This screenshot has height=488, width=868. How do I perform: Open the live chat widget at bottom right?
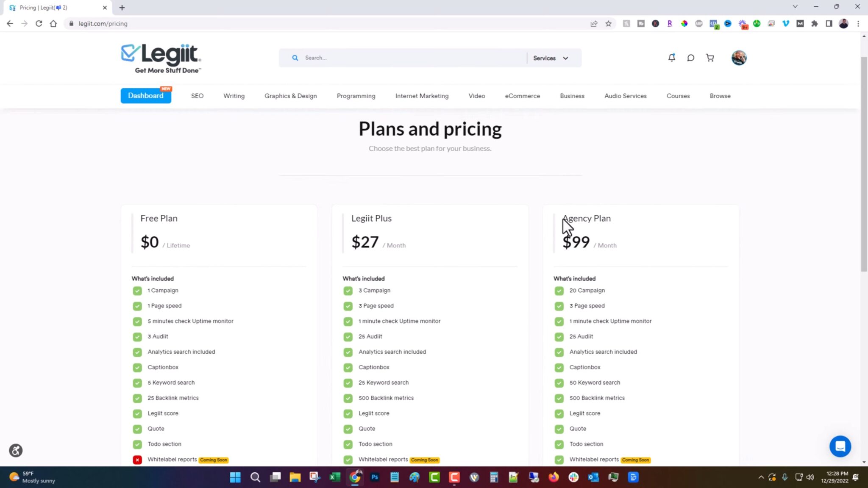point(841,446)
